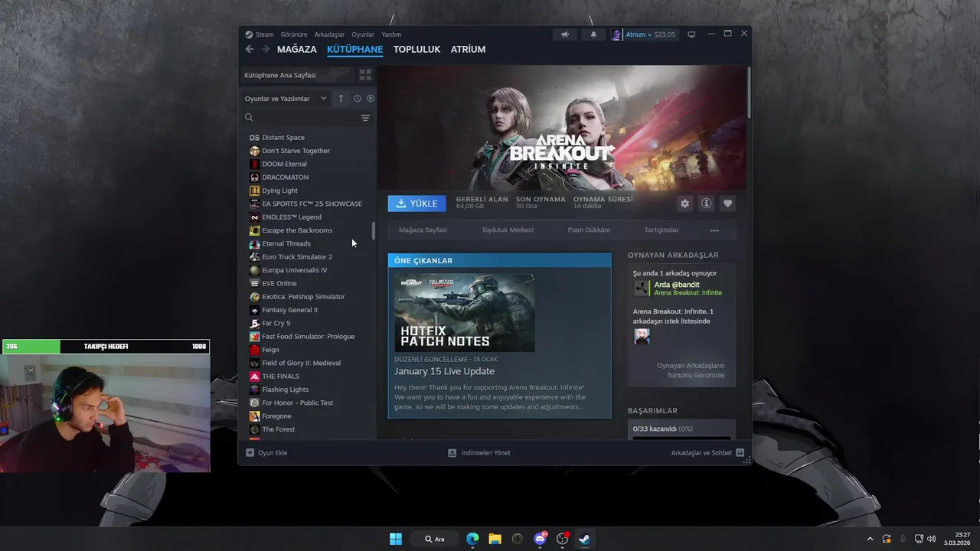Open Arkadaşlar ve Sohbet

pos(707,453)
